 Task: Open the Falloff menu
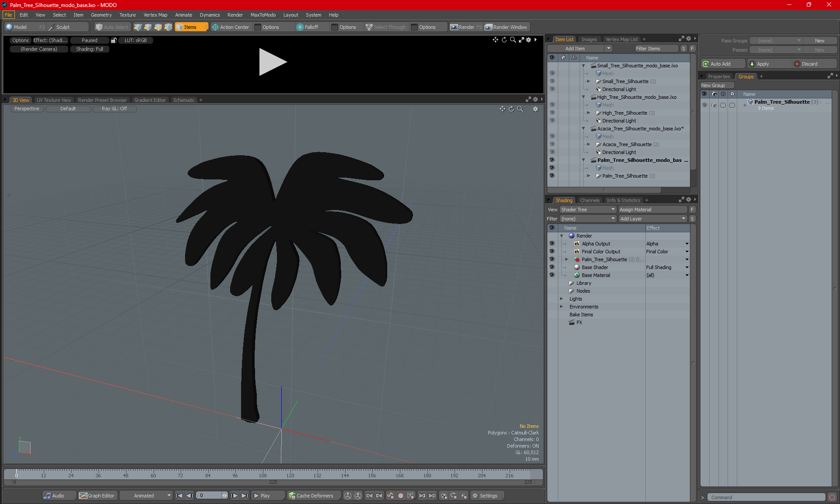[308, 27]
